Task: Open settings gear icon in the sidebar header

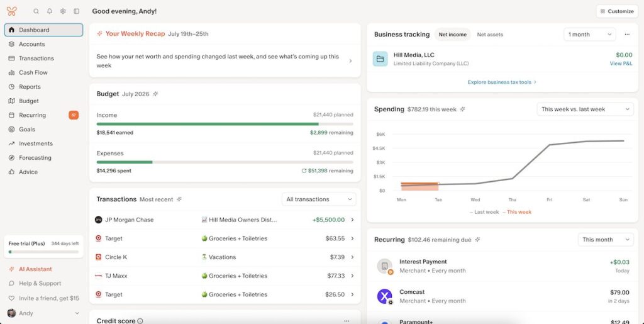Action: [63, 11]
